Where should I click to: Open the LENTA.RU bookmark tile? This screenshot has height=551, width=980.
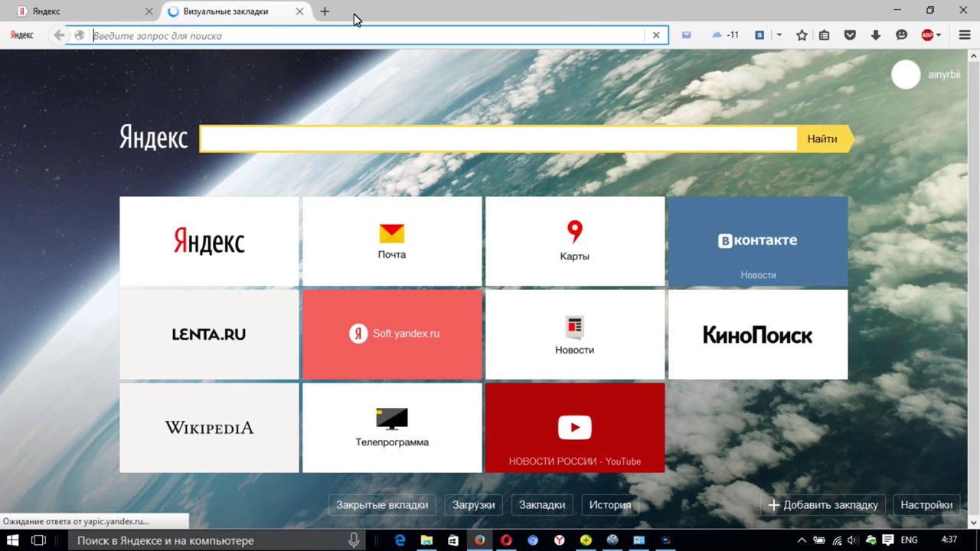pyautogui.click(x=209, y=334)
